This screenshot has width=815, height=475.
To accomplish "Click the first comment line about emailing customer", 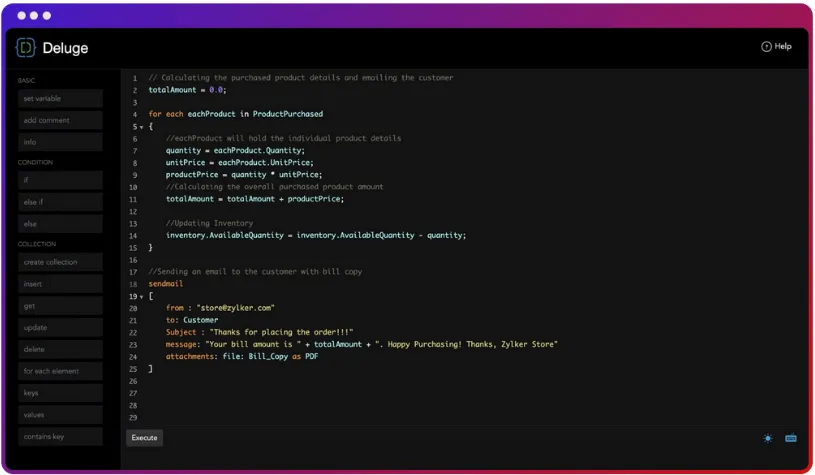I will click(300, 77).
